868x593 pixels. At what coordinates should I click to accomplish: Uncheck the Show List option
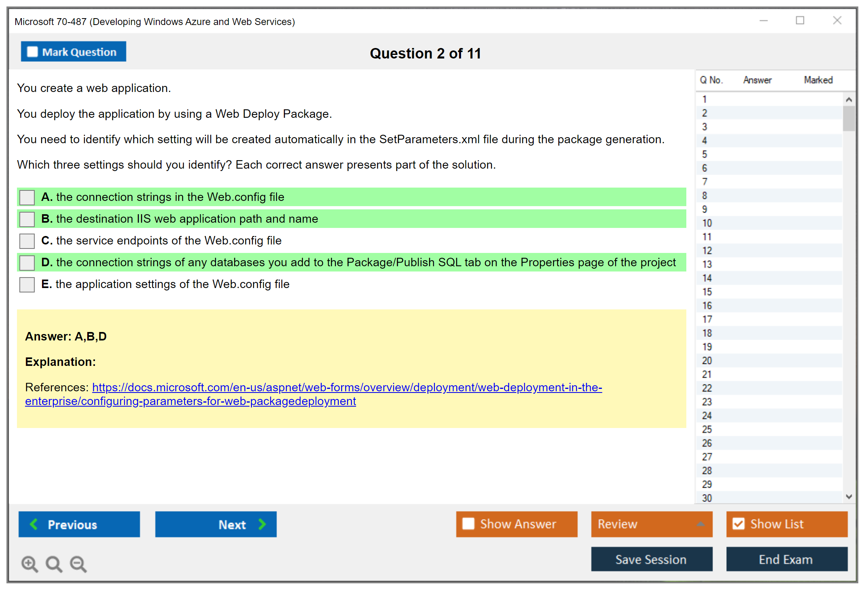(x=738, y=524)
